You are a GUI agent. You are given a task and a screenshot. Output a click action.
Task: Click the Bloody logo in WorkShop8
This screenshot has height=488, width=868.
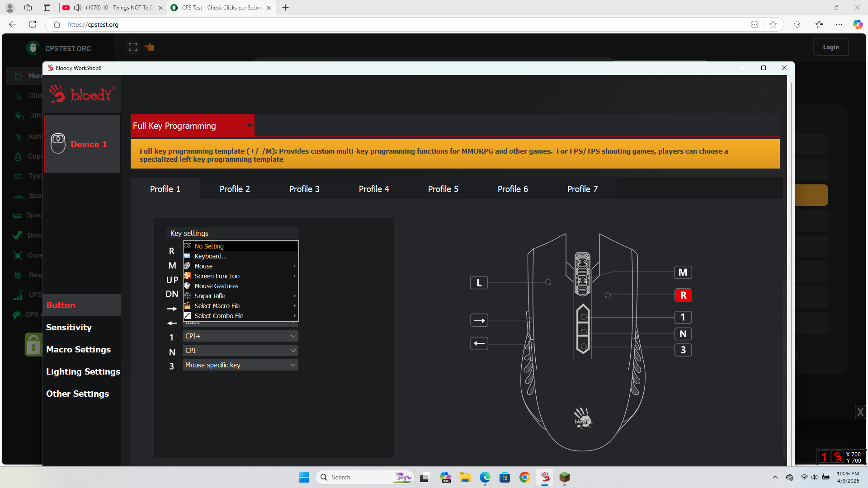coord(82,94)
